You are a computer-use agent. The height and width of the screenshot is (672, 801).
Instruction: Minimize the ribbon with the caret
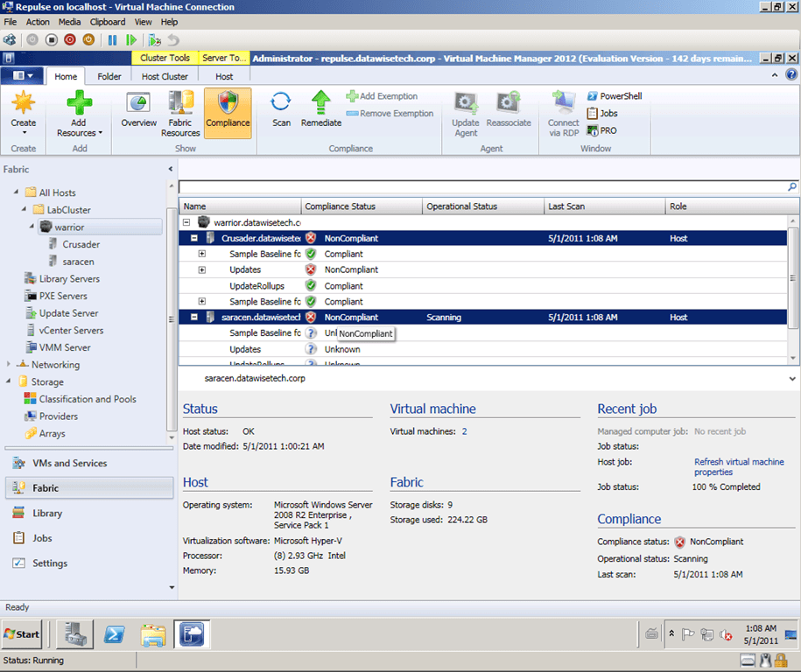click(x=775, y=75)
